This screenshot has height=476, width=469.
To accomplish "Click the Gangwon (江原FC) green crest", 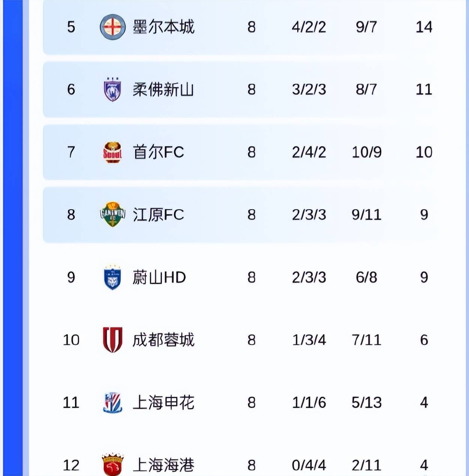I will [x=112, y=214].
